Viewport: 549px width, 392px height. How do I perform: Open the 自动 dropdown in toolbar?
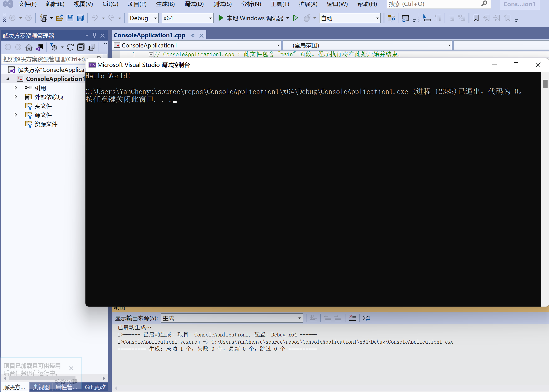coord(350,18)
